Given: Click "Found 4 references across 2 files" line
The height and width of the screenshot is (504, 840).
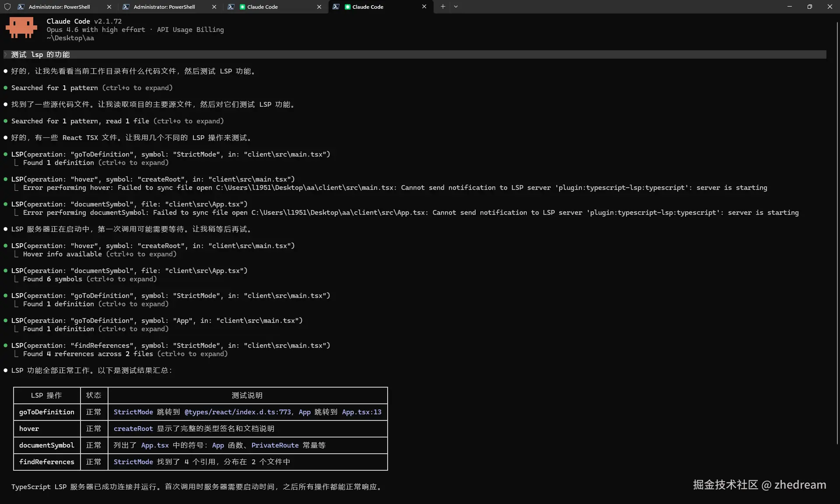Looking at the screenshot, I should pos(88,354).
